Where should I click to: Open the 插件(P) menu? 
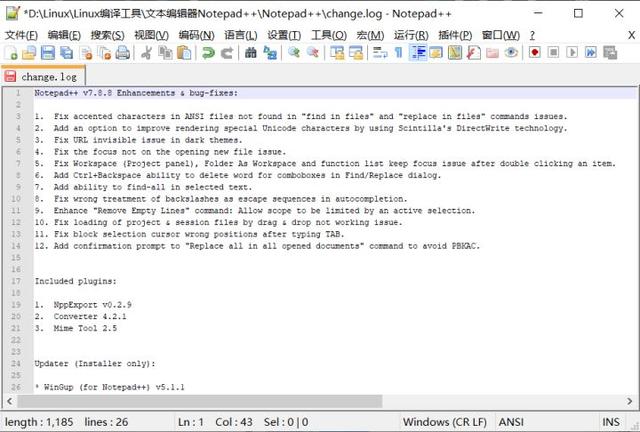[455, 36]
